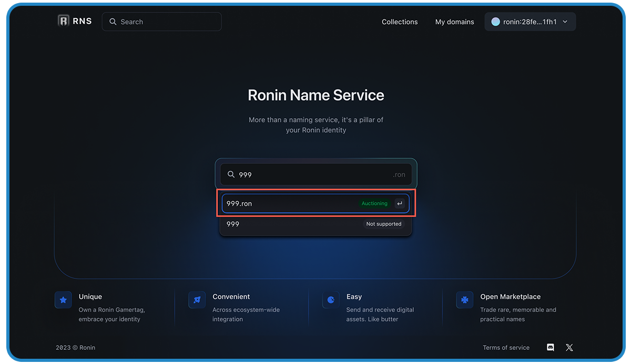
Task: Click the Auctioning status badge
Action: pyautogui.click(x=374, y=203)
